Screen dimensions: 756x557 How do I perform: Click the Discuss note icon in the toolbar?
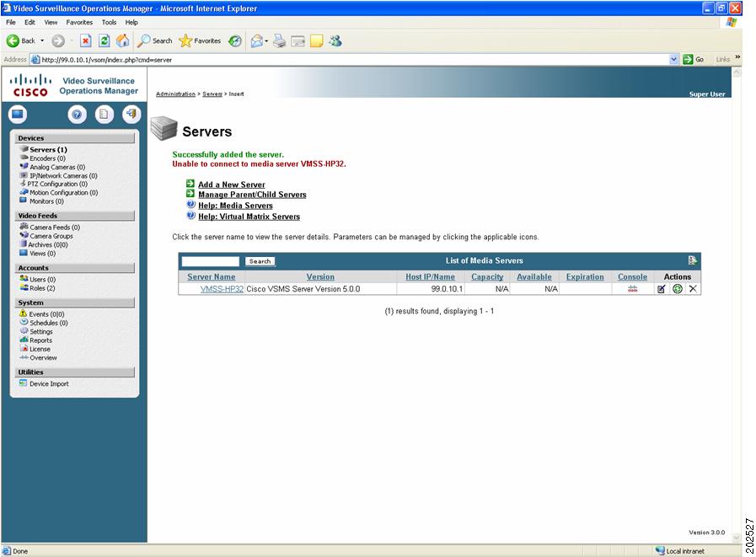click(x=317, y=41)
